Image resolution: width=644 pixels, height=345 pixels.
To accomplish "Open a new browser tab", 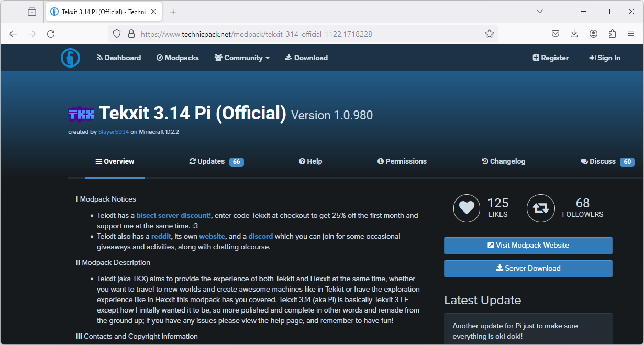I will (173, 11).
